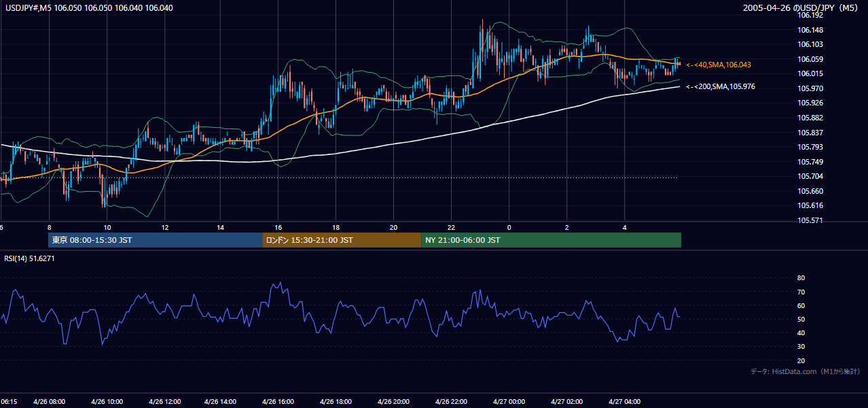Click price axis value 106.015
The image size is (868, 408).
[810, 74]
